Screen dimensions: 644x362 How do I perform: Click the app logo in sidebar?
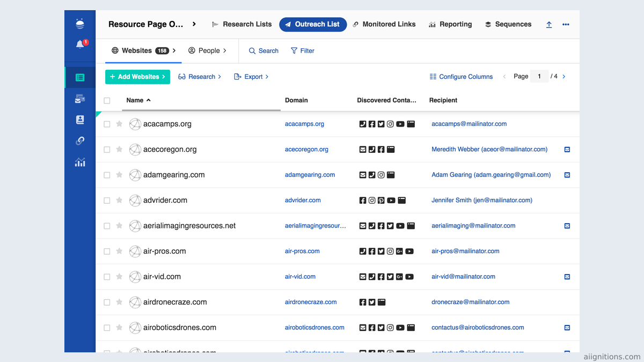tap(80, 24)
